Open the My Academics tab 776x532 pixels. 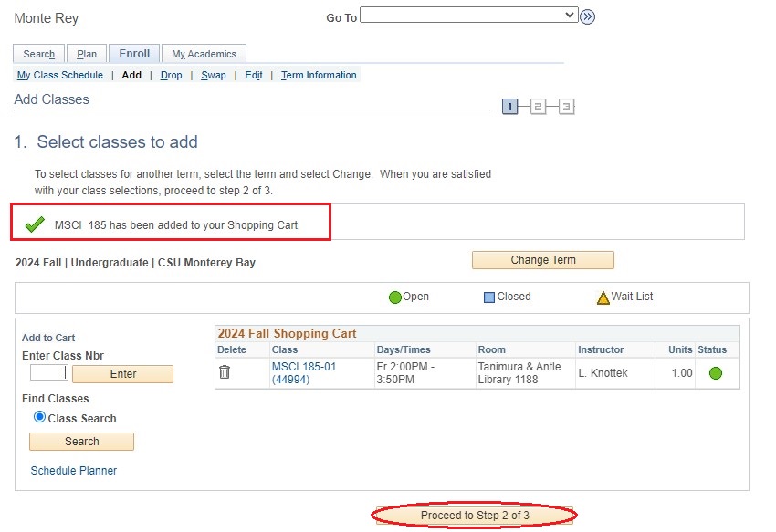[204, 53]
